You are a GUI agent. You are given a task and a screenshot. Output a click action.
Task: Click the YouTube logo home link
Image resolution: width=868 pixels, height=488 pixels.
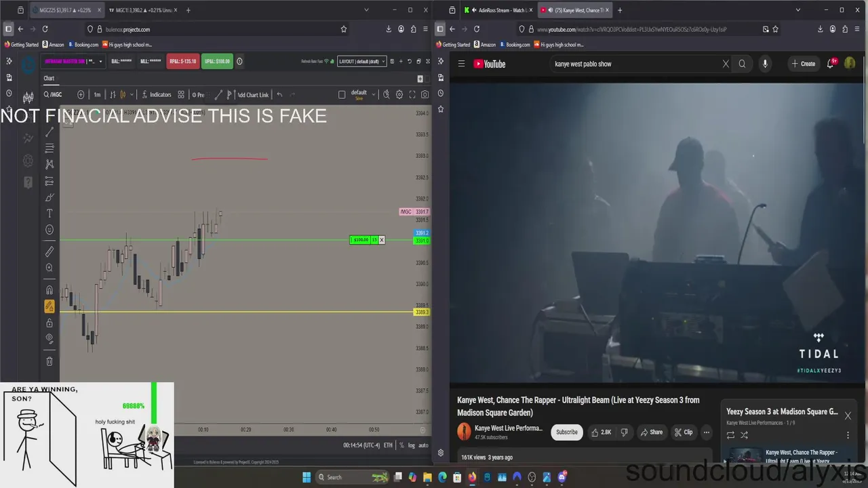click(490, 64)
